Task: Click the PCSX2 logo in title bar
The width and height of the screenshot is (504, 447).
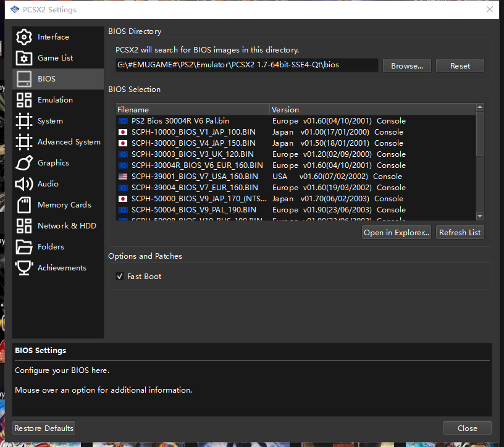Action: click(x=15, y=10)
